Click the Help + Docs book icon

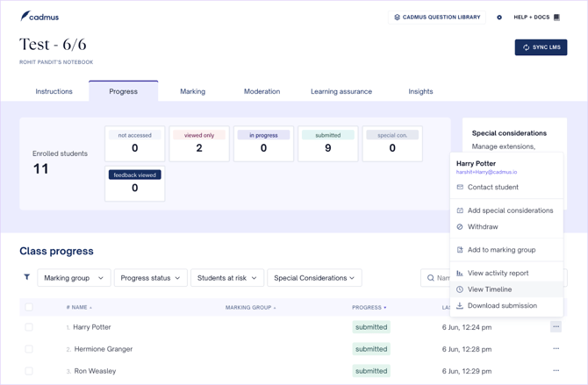pos(556,18)
